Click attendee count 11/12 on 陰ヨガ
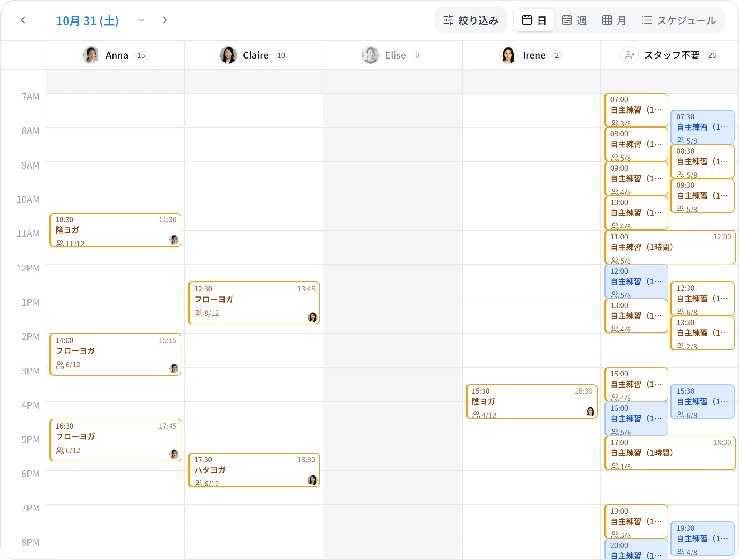The width and height of the screenshot is (739, 560). tap(70, 244)
